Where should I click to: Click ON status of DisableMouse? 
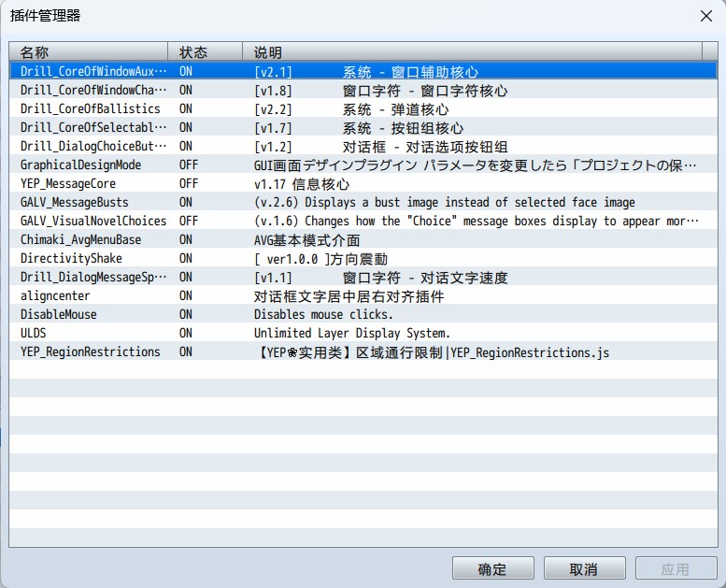[x=186, y=314]
